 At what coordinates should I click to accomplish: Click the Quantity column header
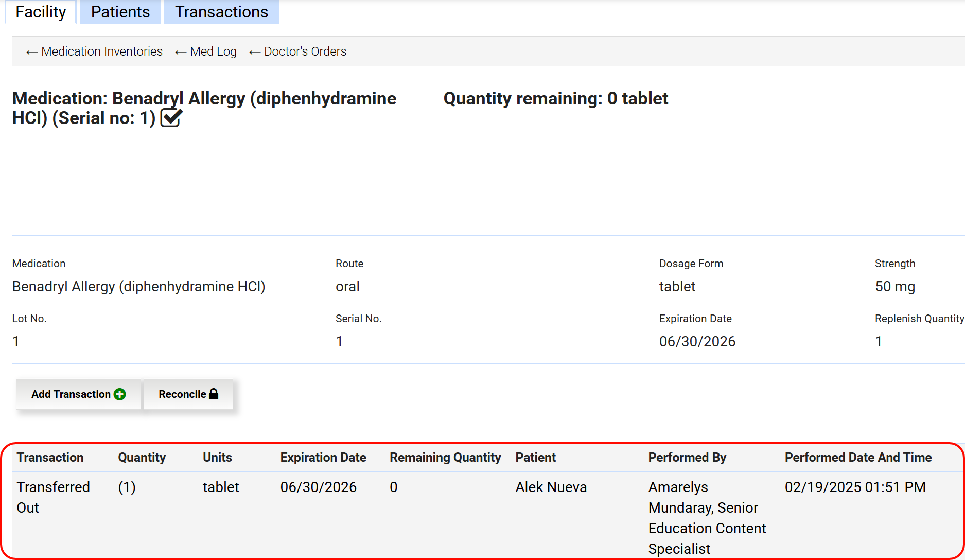[x=142, y=458]
